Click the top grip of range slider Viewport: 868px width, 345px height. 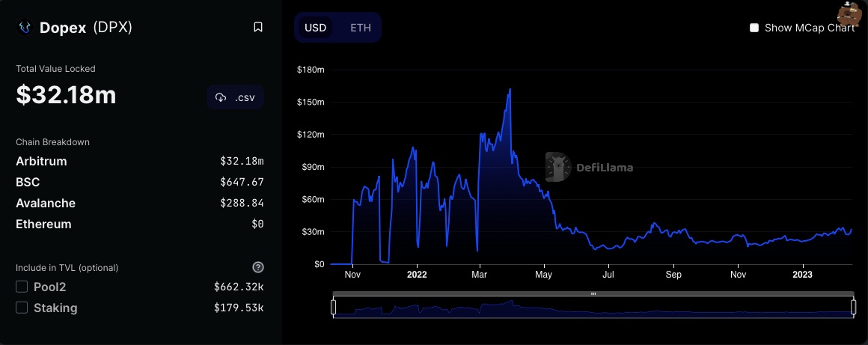(593, 293)
